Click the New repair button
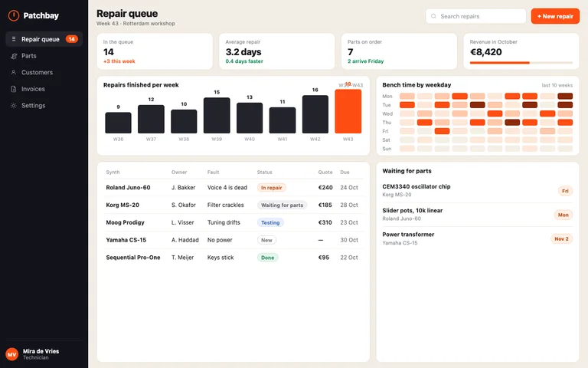This screenshot has width=588, height=368. [555, 16]
